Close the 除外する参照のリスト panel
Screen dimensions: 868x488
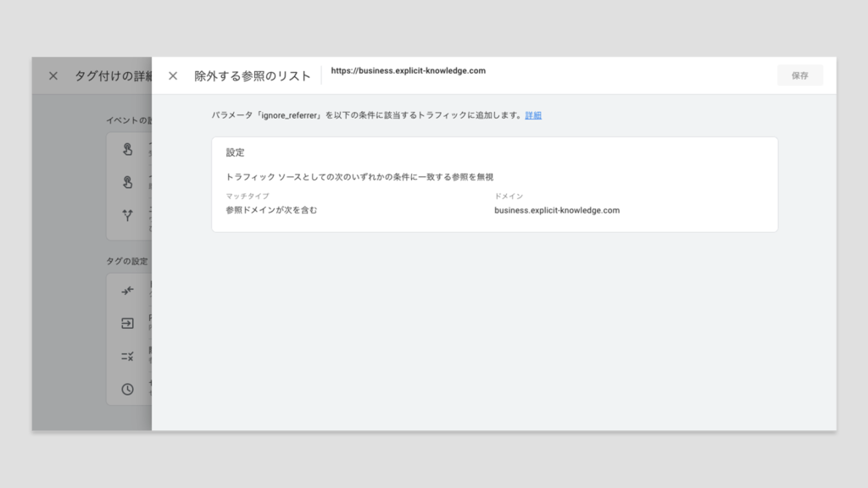173,76
